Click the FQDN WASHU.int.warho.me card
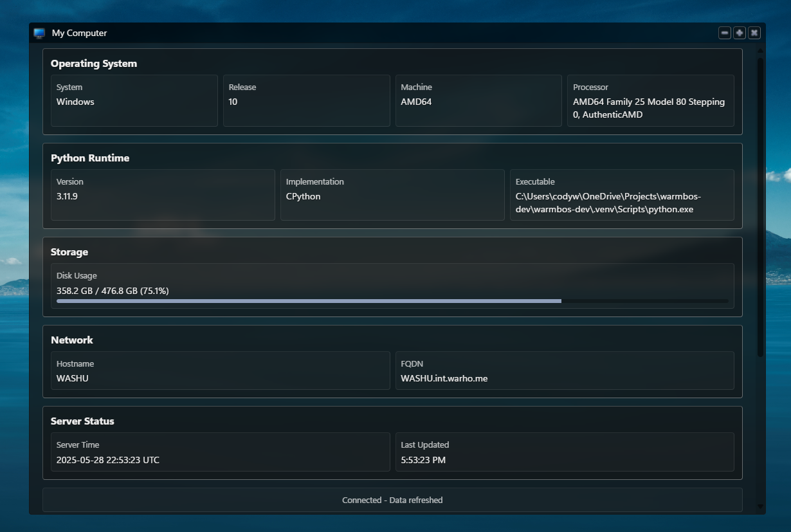Screen dimensions: 791x532 click(565, 371)
